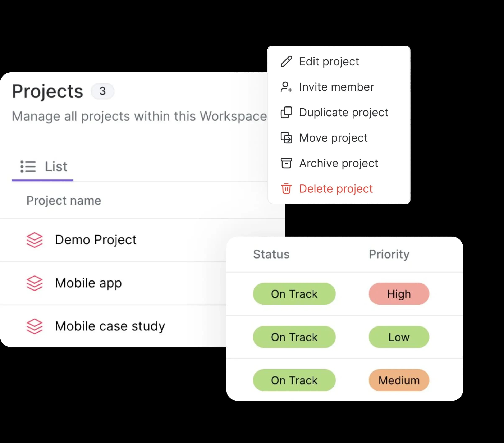The image size is (504, 443).
Task: Open the Mobile case study project
Action: point(110,326)
